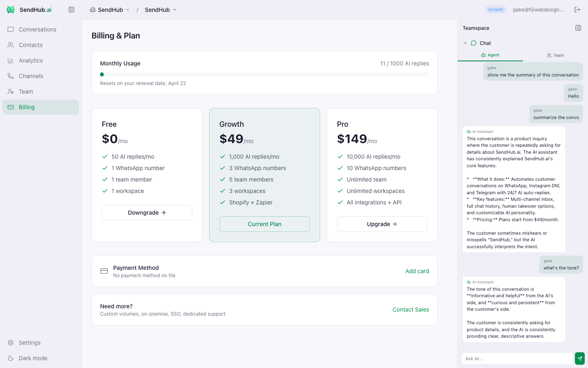The image size is (588, 368).
Task: Click the Add card link
Action: pos(417,271)
